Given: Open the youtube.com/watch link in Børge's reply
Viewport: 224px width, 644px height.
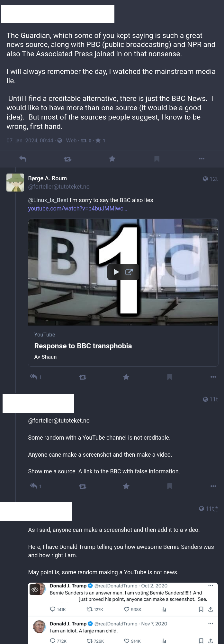Looking at the screenshot, I should point(77,209).
